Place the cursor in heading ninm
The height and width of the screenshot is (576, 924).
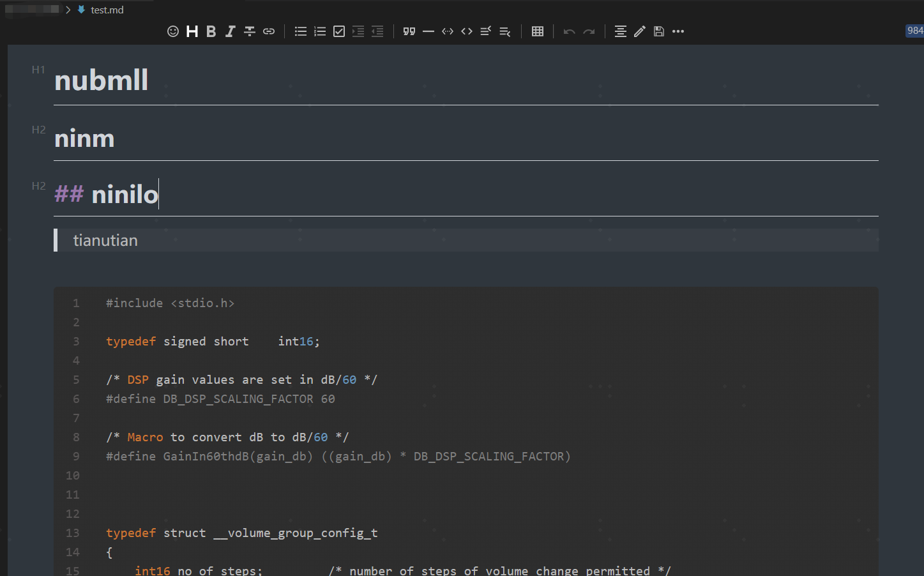pos(84,138)
